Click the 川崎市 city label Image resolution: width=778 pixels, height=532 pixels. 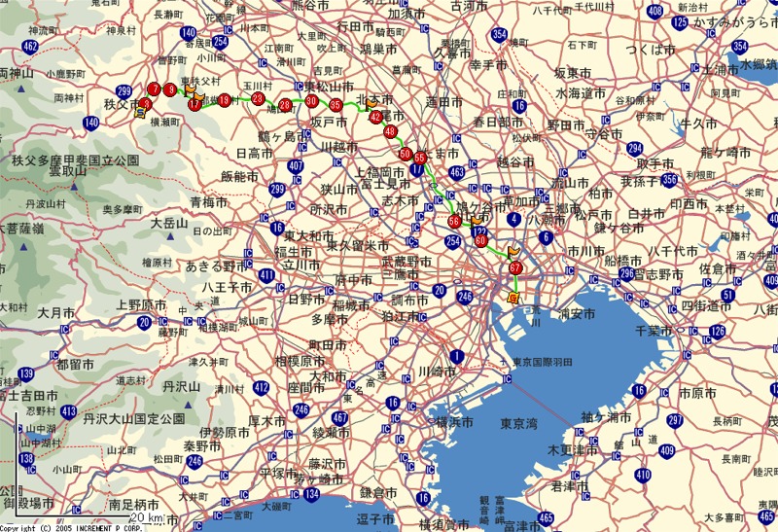436,372
